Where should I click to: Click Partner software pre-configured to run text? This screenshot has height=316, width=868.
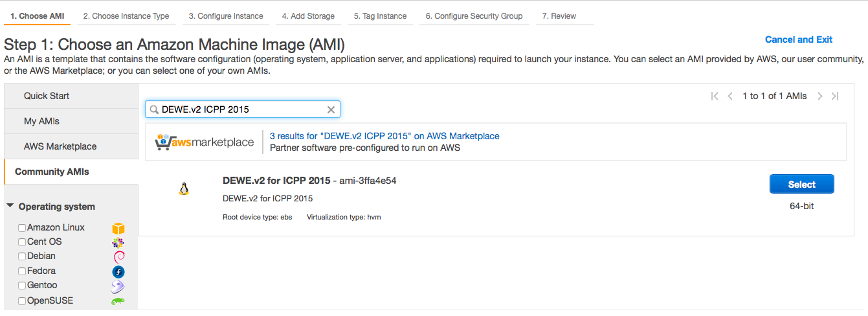[365, 148]
